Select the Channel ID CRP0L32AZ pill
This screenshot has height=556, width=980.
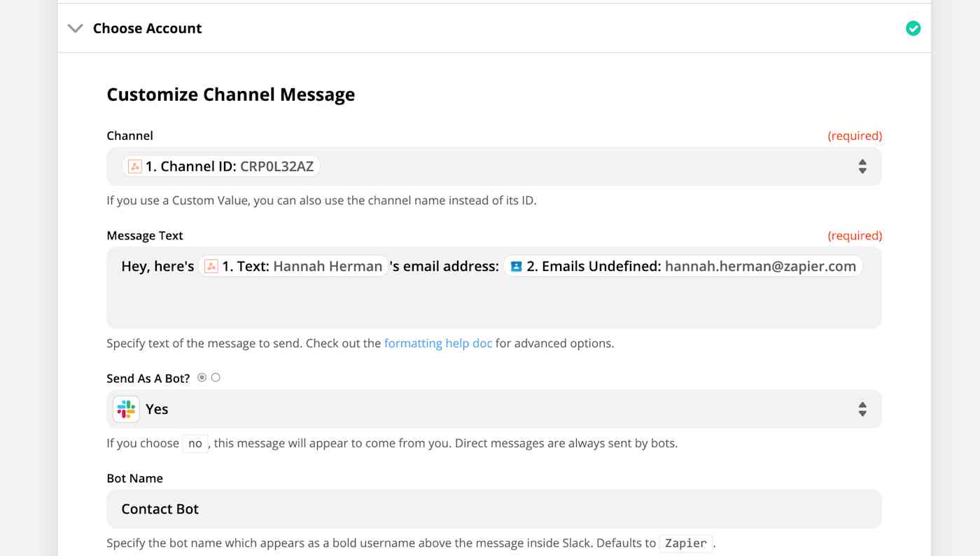(221, 167)
